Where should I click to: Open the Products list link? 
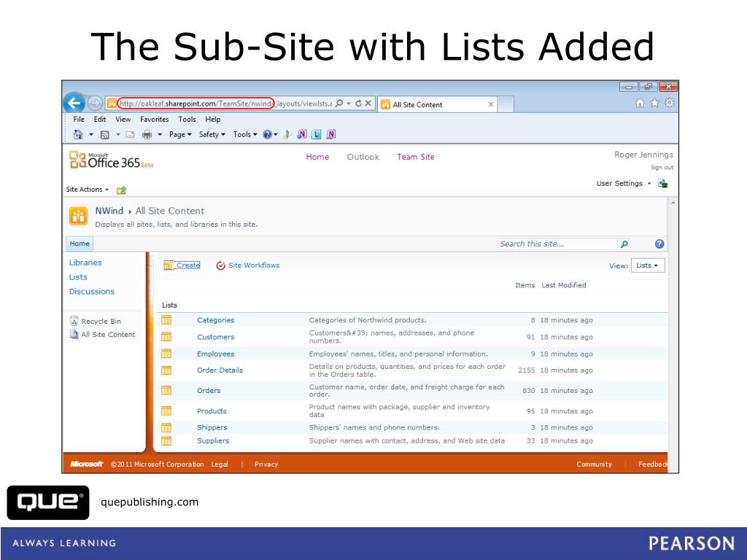212,411
